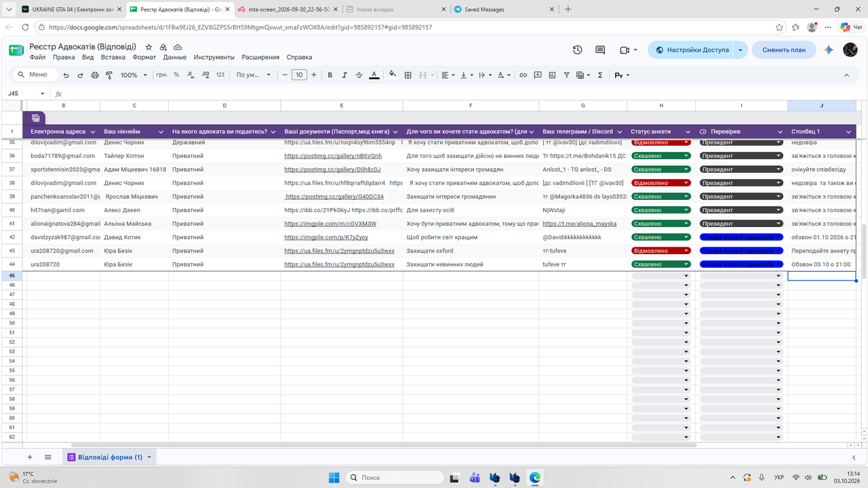Apply strikethrough formatting

(359, 75)
